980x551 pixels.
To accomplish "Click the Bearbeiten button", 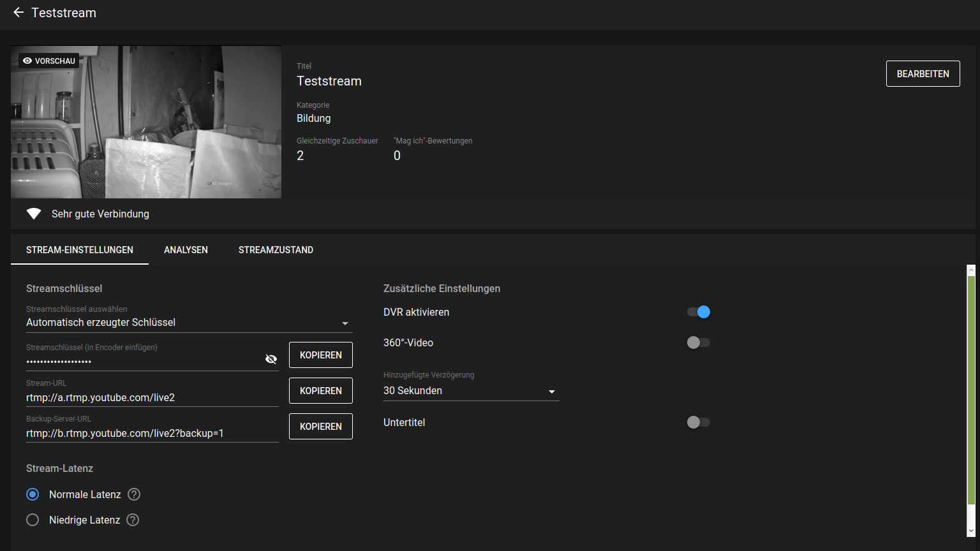I will pyautogui.click(x=923, y=74).
